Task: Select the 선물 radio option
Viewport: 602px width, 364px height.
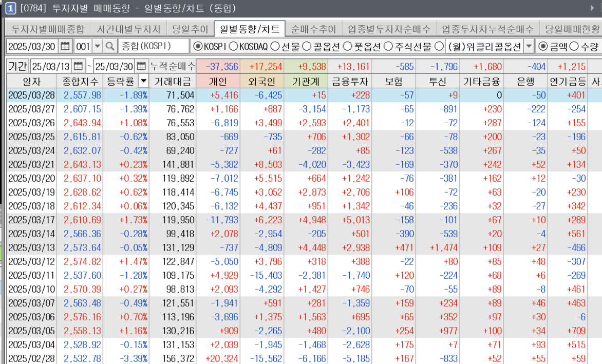Action: pyautogui.click(x=275, y=47)
